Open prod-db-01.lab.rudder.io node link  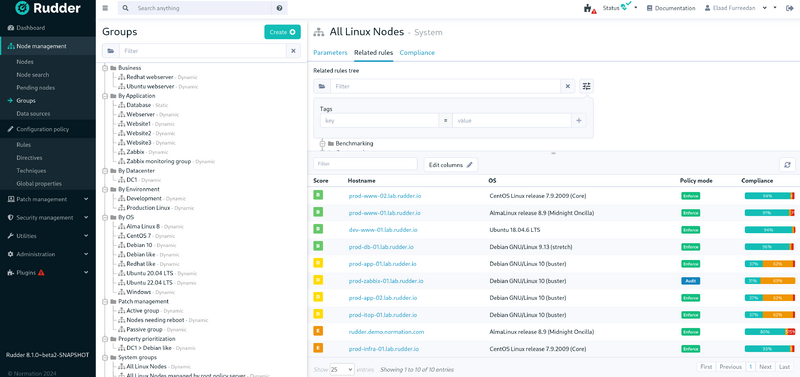pos(381,247)
